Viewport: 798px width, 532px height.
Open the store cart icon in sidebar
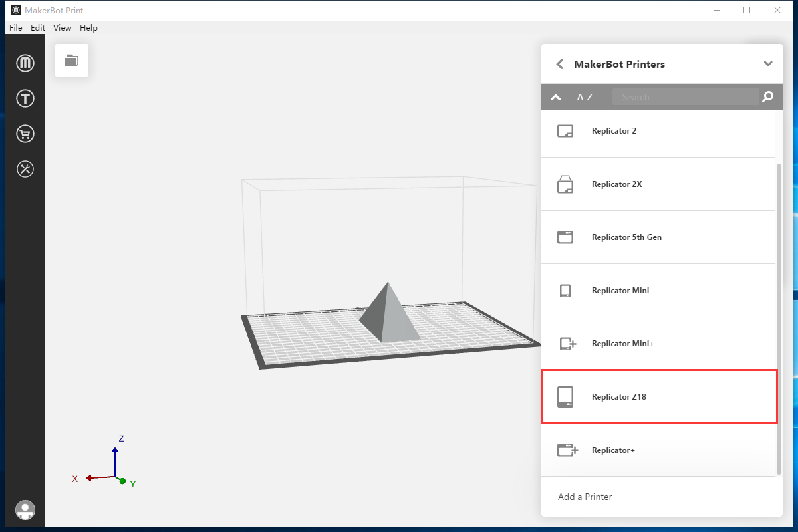pos(25,134)
